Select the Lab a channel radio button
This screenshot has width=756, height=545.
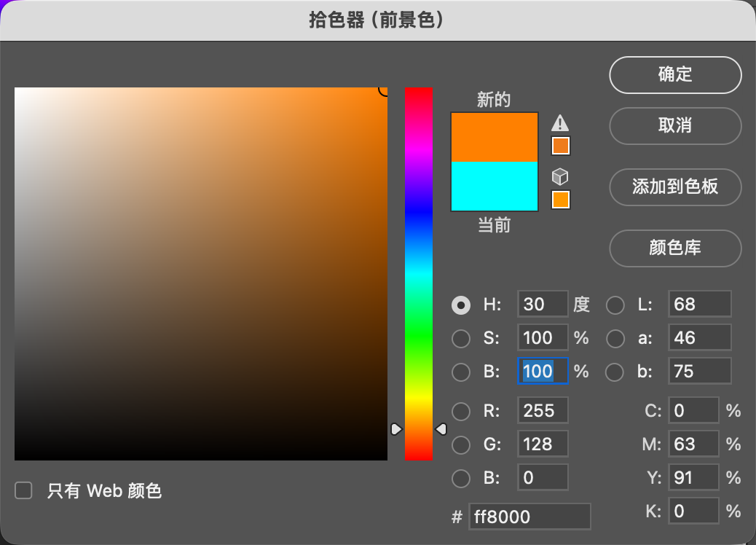(615, 339)
